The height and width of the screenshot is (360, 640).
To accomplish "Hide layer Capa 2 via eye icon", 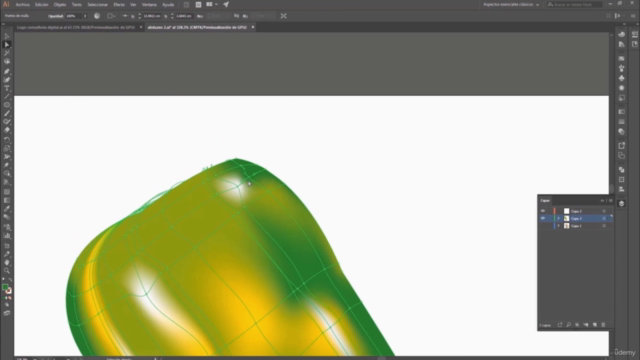I will [x=543, y=211].
